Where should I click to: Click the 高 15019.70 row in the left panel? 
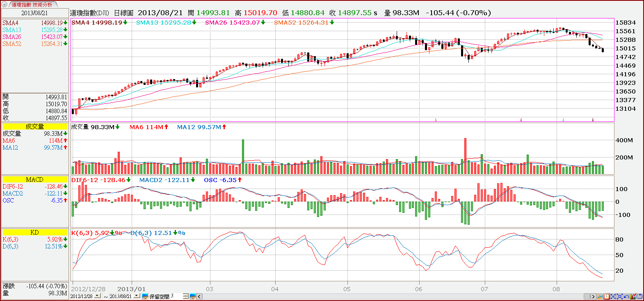click(35, 104)
